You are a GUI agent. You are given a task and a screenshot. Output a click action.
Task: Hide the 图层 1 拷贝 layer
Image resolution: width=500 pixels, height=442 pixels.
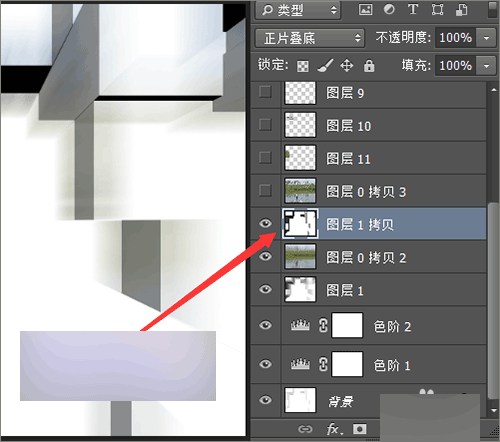point(265,223)
